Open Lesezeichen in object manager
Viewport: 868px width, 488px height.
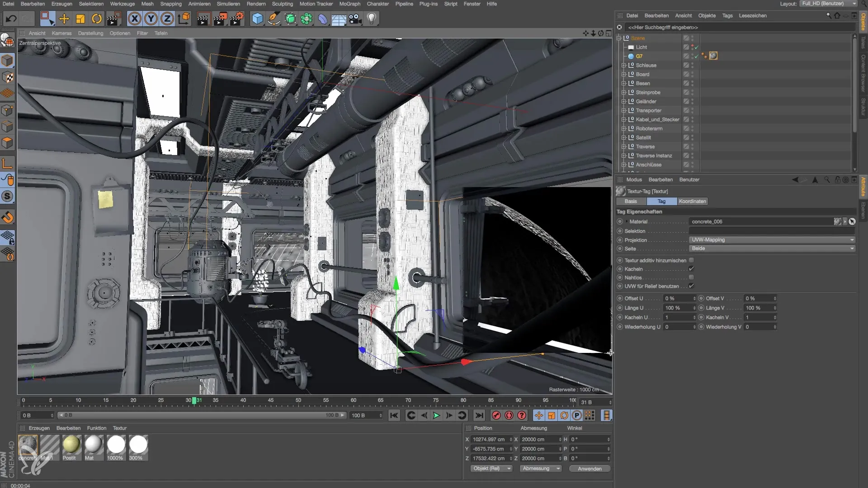(x=752, y=15)
